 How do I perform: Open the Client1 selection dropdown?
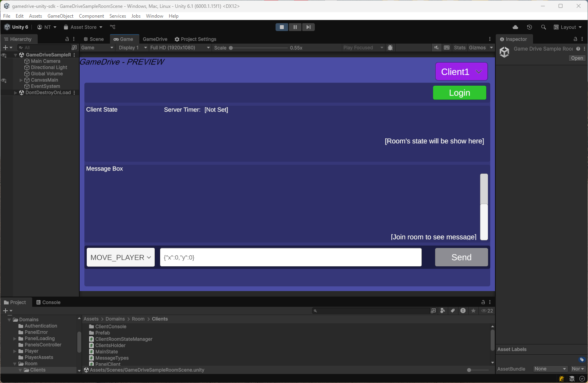coord(461,71)
